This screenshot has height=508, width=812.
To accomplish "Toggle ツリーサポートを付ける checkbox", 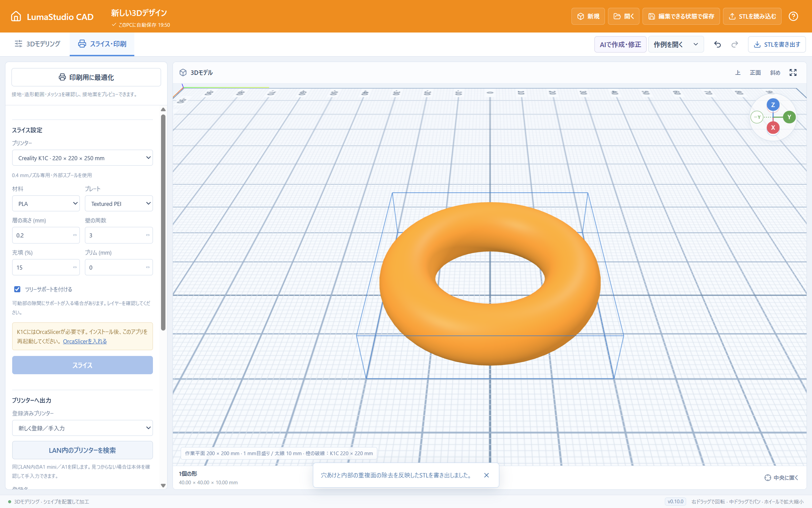I will pyautogui.click(x=17, y=289).
